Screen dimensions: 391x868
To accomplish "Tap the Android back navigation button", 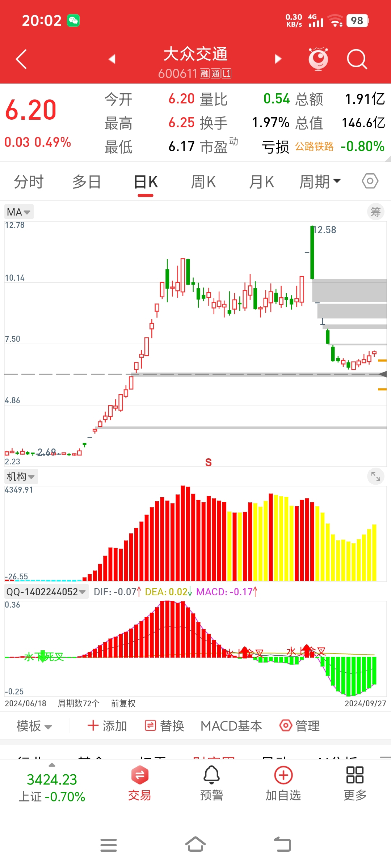I will coord(282,844).
